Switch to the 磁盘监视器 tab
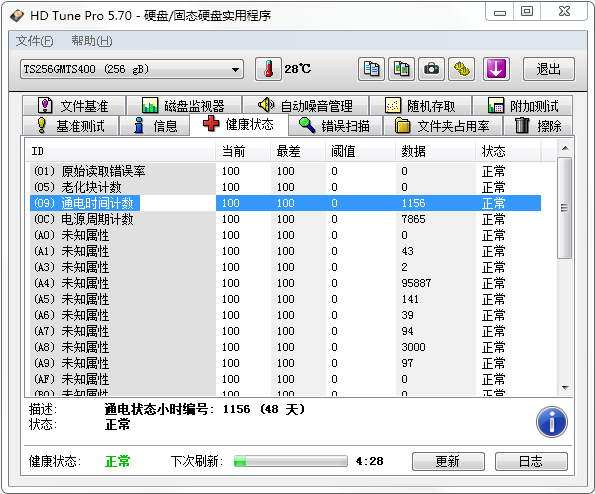Screen dimensions: 595x494 184,105
